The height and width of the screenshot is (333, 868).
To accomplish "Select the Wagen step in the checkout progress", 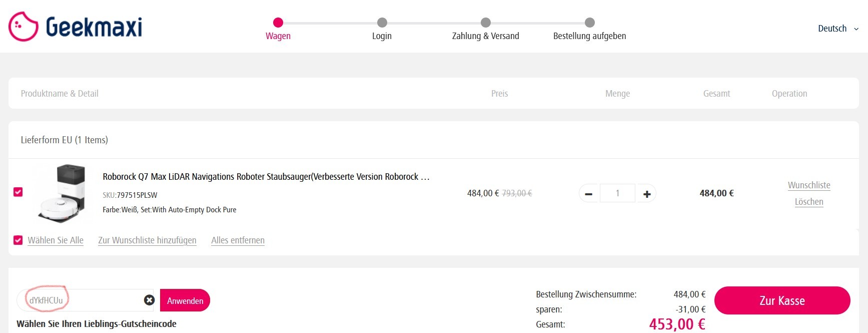I will [278, 29].
